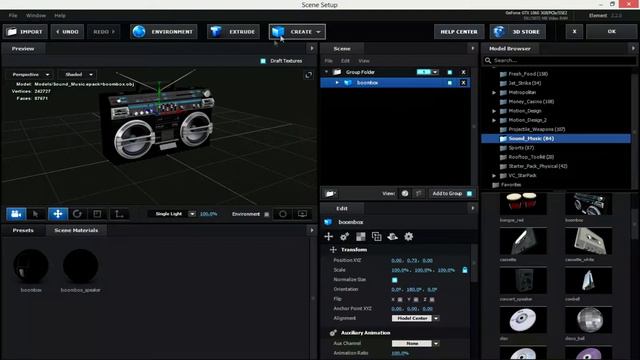This screenshot has height=360, width=640.
Task: Click the replicator duplicate squares icon
Action: pos(377,236)
